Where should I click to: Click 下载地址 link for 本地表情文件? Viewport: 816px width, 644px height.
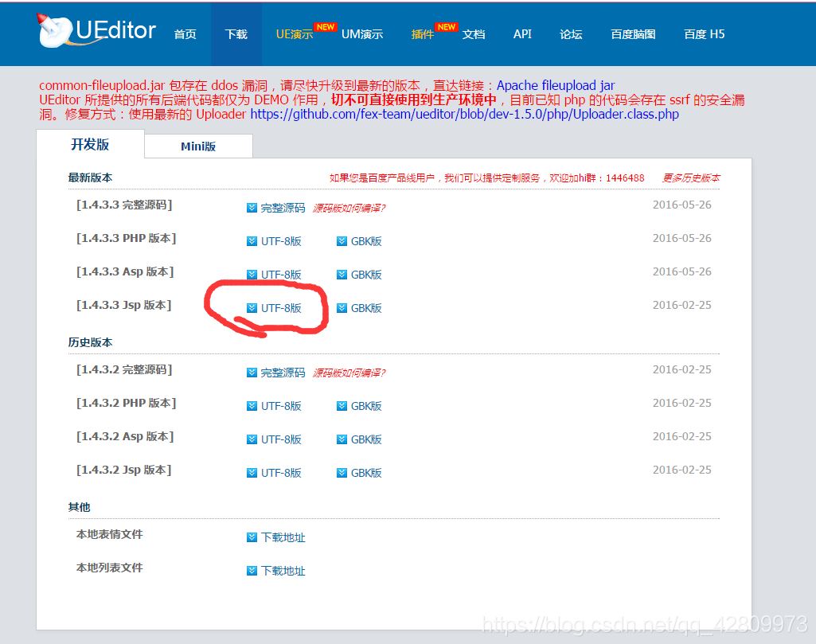(283, 537)
